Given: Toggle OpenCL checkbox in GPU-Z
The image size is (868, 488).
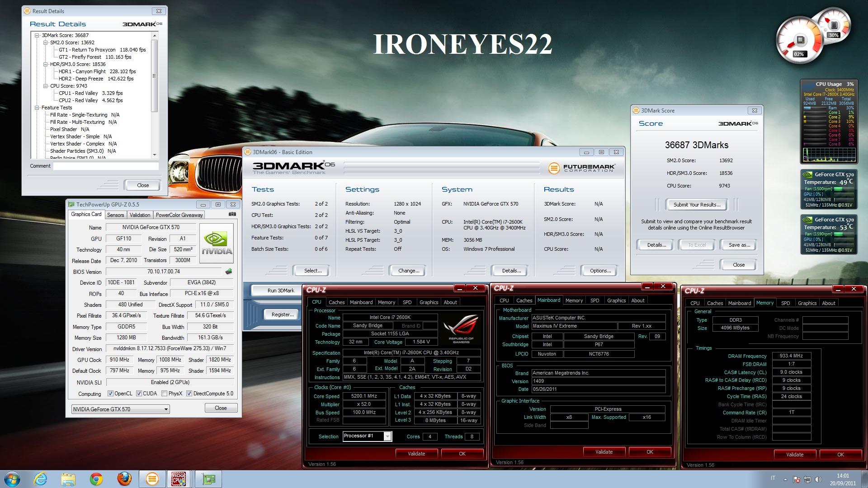Looking at the screenshot, I should pos(110,394).
